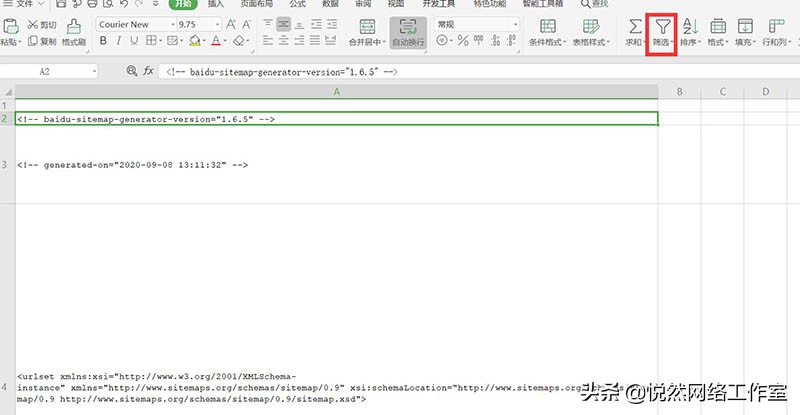Toggle Underline formatting
800x415 pixels.
134,40
